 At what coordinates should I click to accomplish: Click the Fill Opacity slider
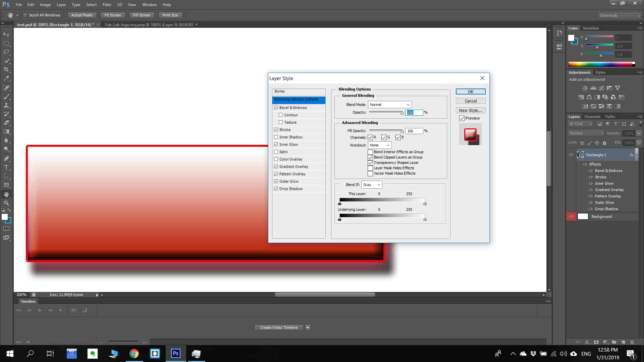point(386,131)
